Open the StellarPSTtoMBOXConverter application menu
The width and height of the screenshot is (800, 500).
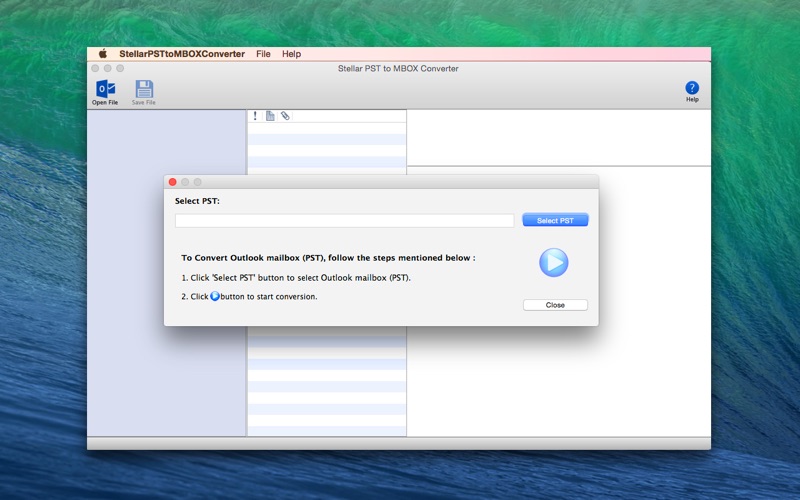[x=182, y=54]
